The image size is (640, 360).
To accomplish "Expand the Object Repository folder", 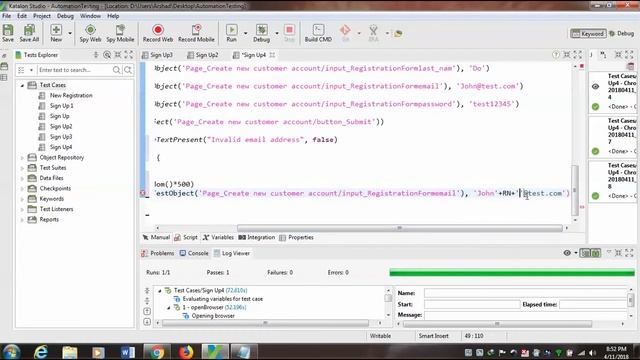I will 22,158.
